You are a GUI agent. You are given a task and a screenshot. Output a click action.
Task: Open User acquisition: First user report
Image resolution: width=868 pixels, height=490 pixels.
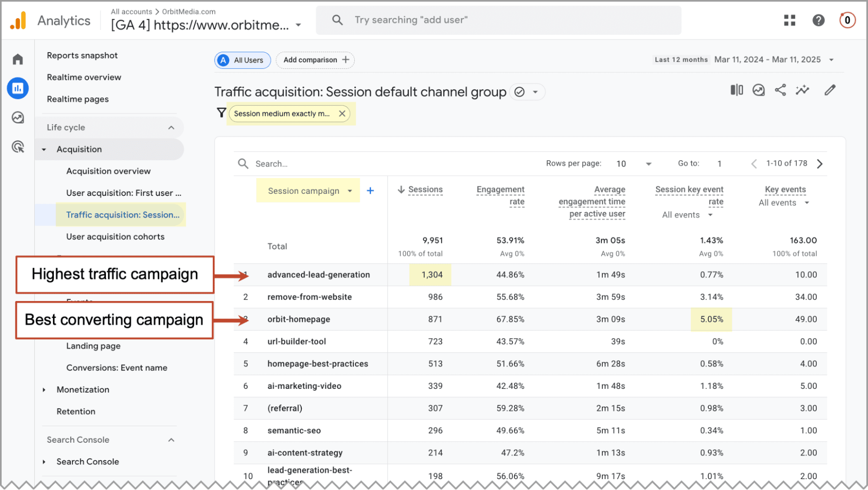[124, 193]
